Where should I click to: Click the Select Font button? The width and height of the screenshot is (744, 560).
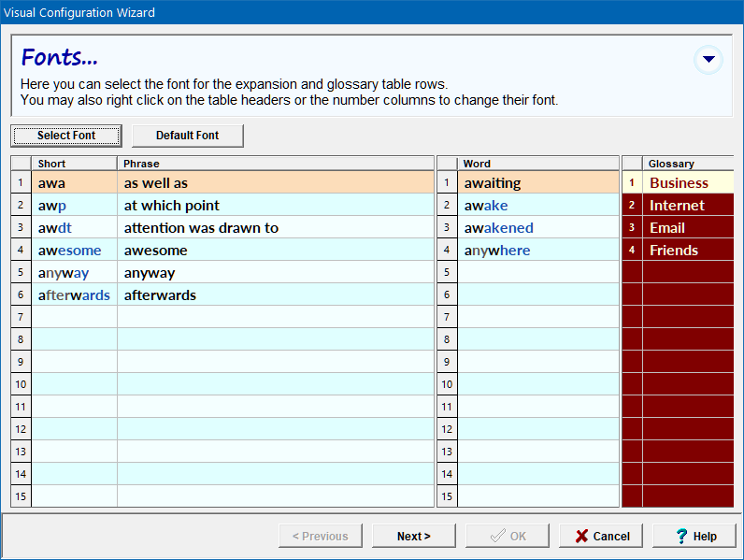[x=66, y=136]
